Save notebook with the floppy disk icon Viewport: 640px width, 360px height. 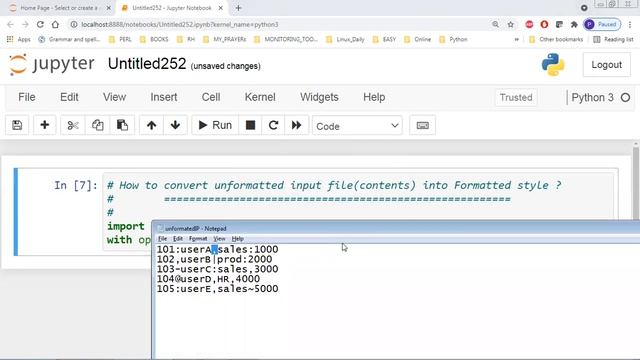click(x=17, y=125)
